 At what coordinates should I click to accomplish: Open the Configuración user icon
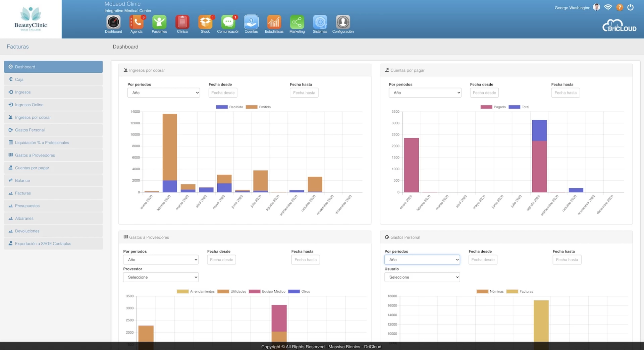point(343,22)
